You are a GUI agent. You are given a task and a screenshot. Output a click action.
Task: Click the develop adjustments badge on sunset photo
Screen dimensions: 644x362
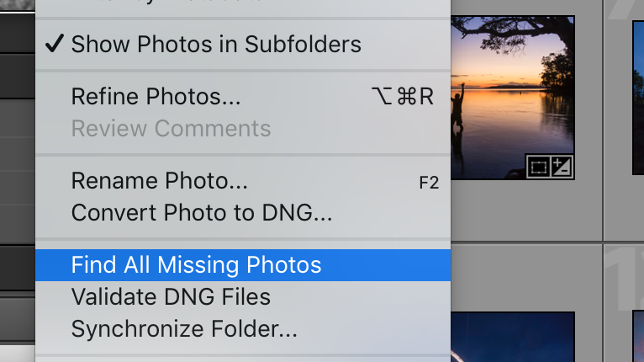(x=562, y=167)
